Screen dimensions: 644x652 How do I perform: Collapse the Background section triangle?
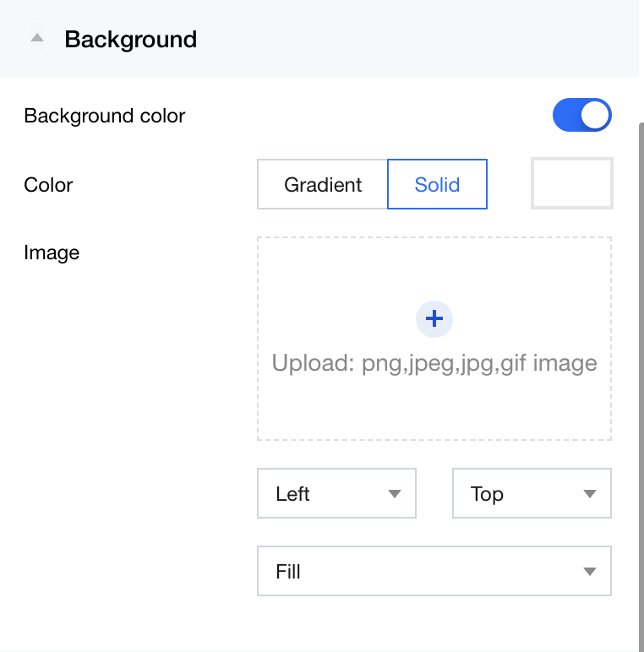tap(36, 39)
